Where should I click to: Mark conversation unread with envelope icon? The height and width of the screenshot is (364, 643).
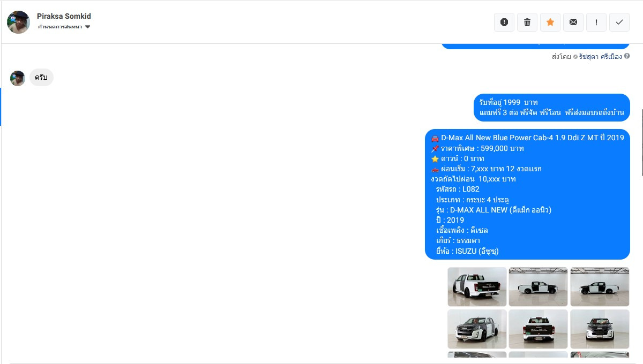tap(573, 22)
